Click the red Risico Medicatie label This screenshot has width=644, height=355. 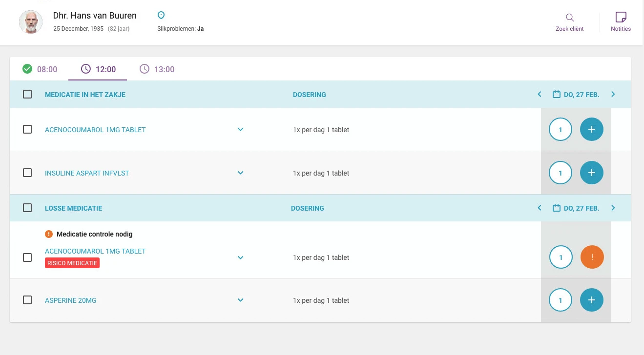click(72, 263)
